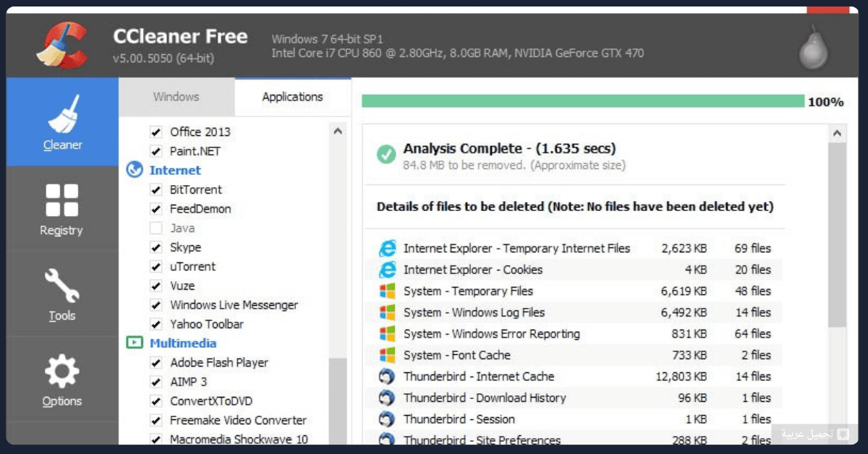Click the results panel scrollbar thumb
This screenshot has width=868, height=454.
coord(837,235)
